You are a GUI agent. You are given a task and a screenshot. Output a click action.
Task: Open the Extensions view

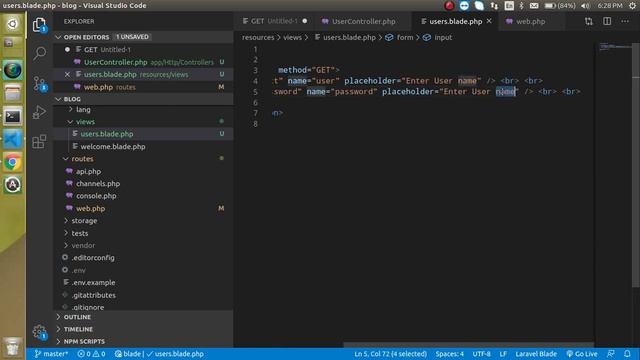tap(39, 142)
